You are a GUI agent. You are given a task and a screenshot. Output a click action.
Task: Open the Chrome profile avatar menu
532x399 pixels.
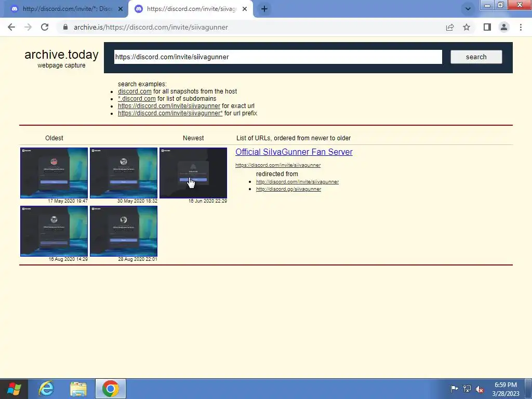point(504,27)
